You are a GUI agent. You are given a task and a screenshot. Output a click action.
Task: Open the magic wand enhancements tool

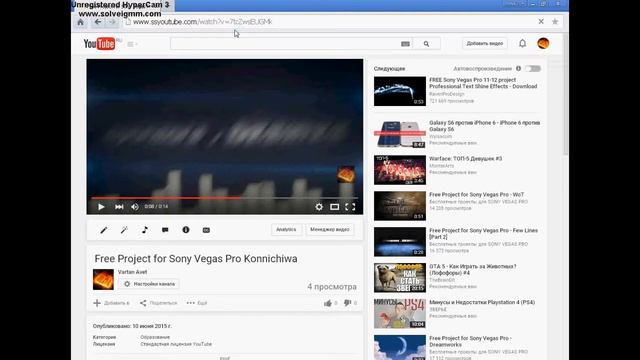124,230
